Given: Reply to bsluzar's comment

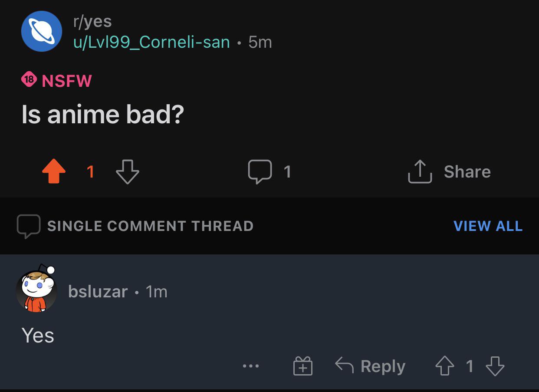Looking at the screenshot, I should (370, 366).
